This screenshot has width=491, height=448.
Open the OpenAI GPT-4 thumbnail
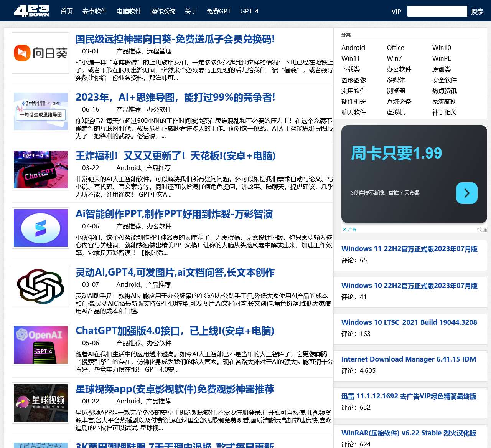pos(41,345)
